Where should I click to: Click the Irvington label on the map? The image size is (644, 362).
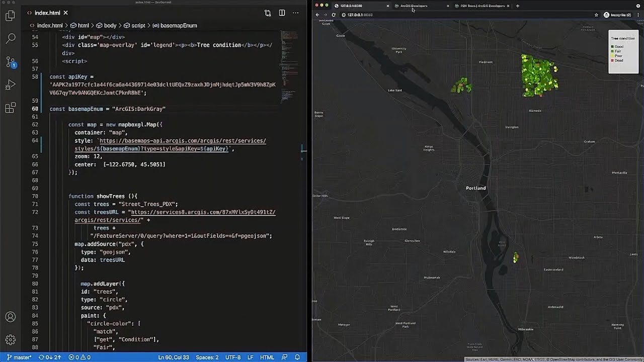coord(512,127)
